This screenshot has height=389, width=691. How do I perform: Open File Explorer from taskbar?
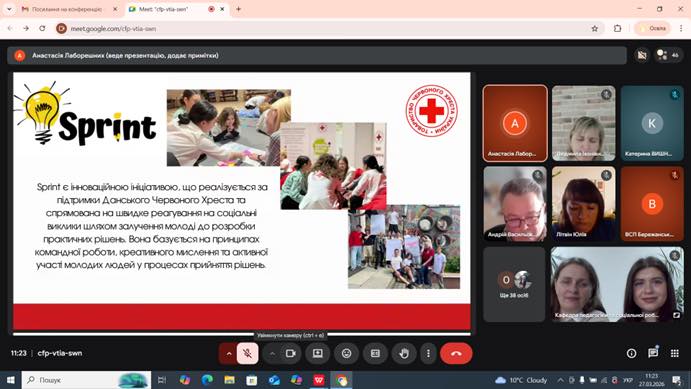coord(230,380)
